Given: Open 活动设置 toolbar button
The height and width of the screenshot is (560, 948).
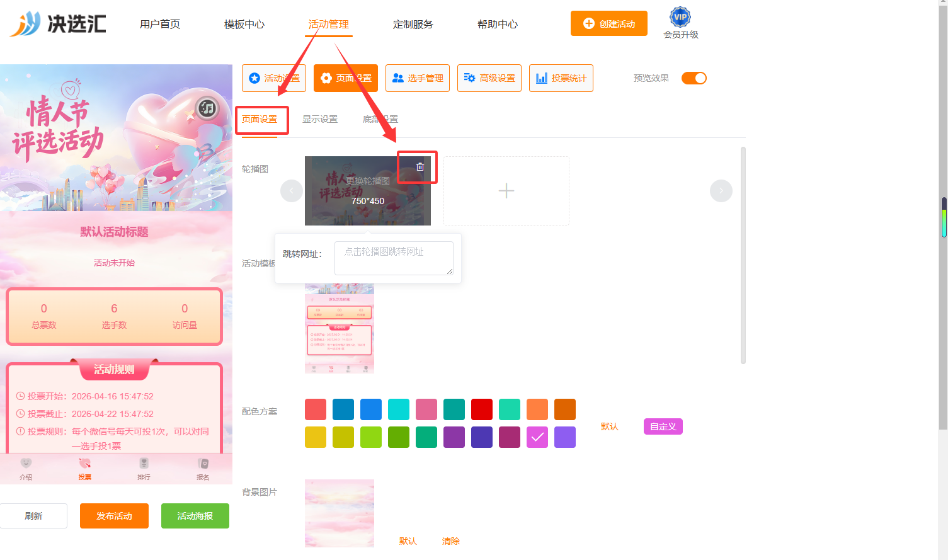Looking at the screenshot, I should (274, 78).
